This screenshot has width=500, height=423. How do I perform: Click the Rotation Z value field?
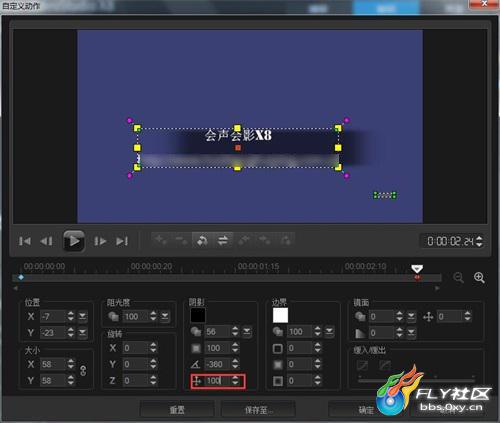coord(136,380)
